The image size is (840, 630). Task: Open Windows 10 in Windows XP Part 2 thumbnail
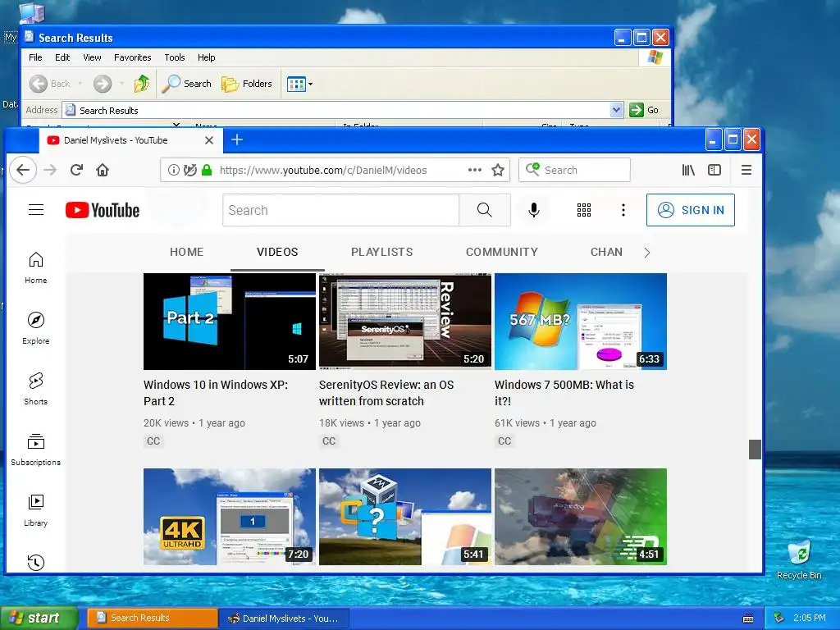[x=230, y=322]
